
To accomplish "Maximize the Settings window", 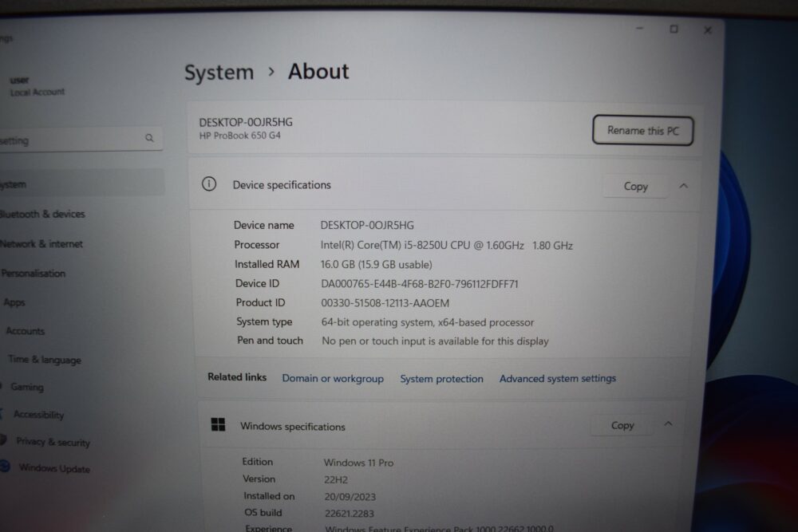I will (674, 29).
